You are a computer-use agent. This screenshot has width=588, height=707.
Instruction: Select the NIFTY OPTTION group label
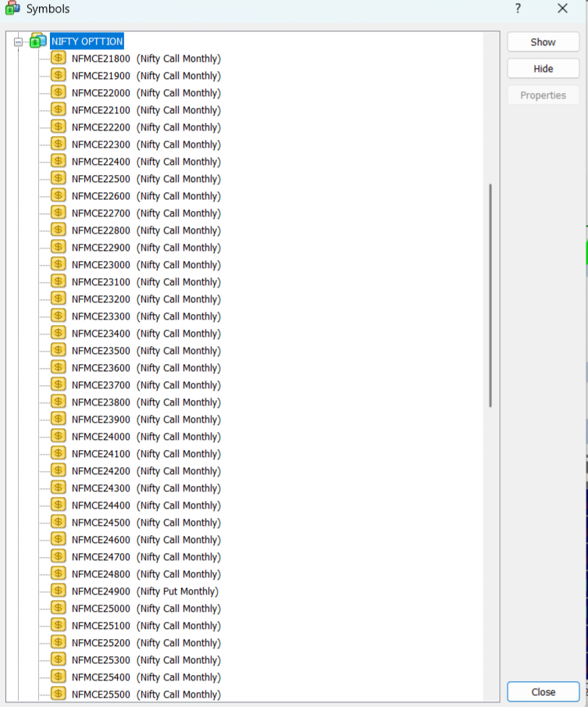point(87,41)
